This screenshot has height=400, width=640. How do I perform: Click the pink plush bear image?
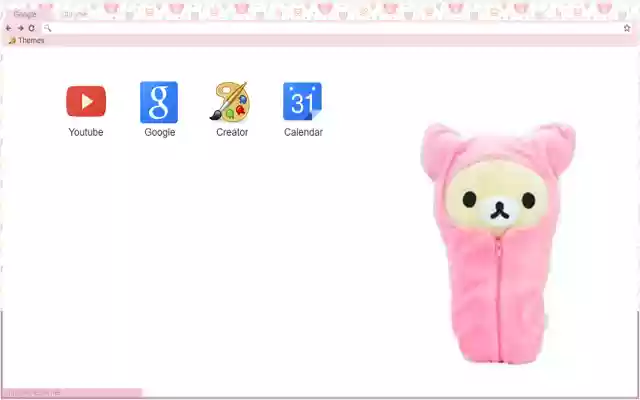(498, 242)
